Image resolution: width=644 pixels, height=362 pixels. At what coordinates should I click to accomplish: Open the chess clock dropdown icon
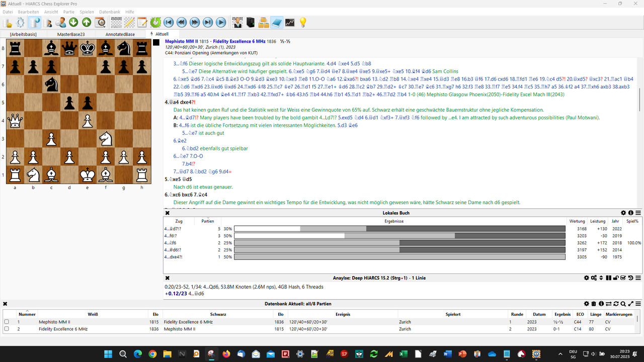click(x=100, y=22)
